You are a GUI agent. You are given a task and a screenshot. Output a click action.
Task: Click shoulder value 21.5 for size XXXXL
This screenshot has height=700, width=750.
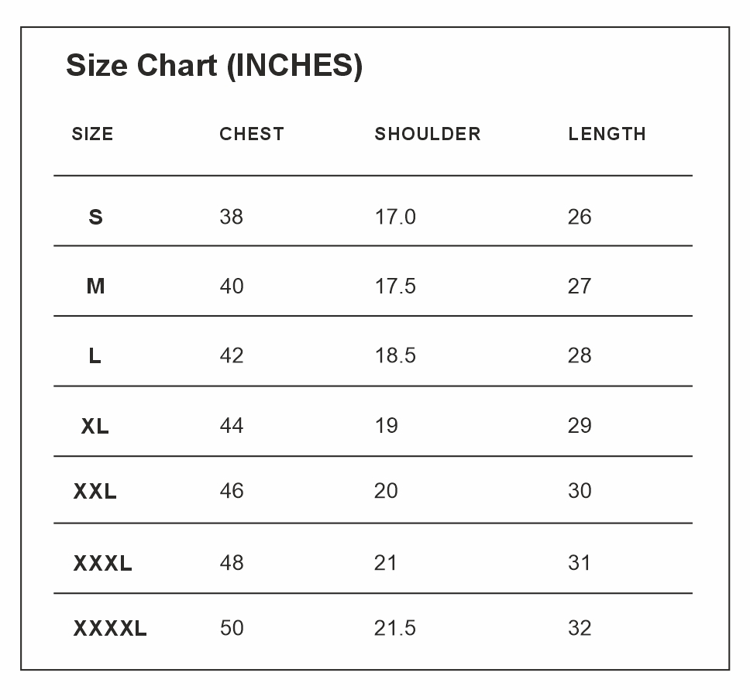395,628
